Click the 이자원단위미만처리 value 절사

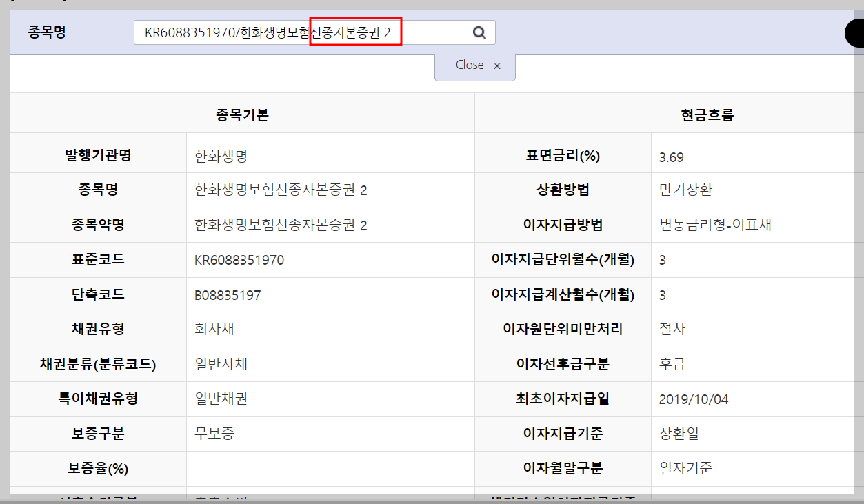[672, 330]
